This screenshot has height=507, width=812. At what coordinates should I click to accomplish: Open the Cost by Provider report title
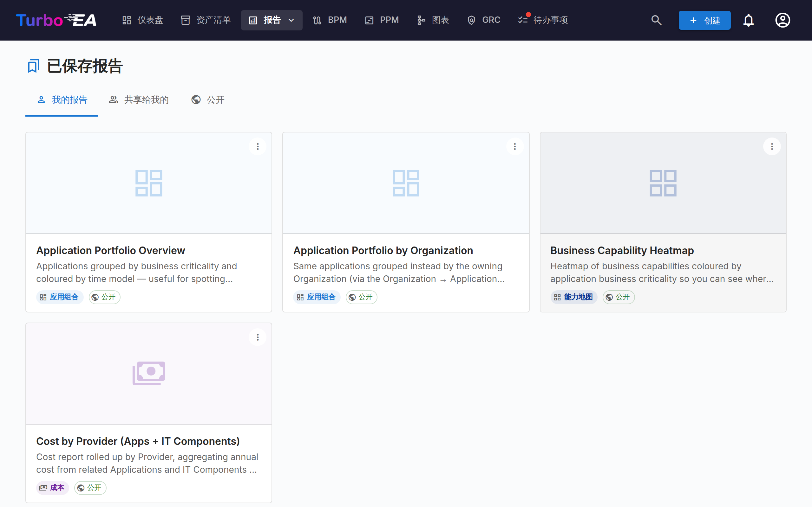pyautogui.click(x=138, y=441)
